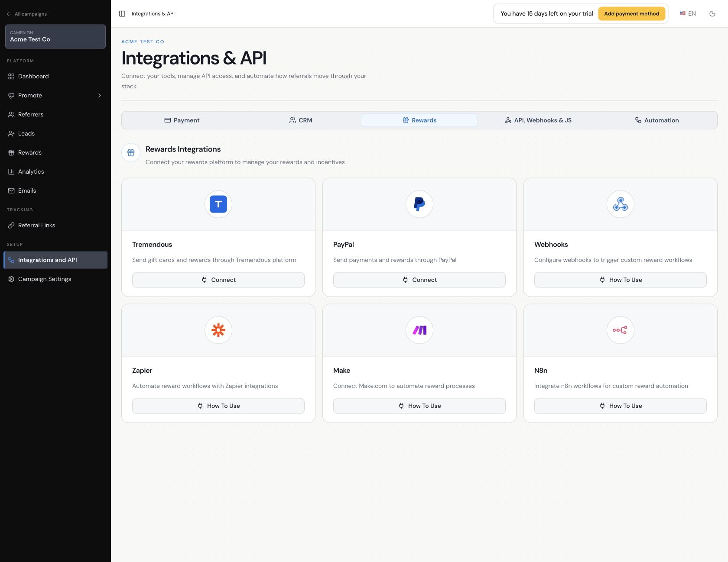Go back to All campaigns
Screen dimensions: 728x562
(x=27, y=14)
